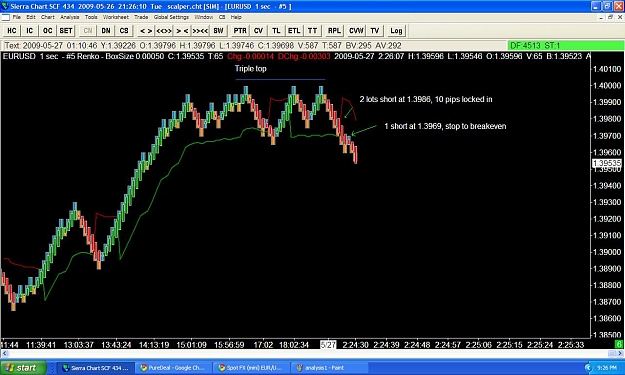Click the >><< spacing toolbar button
Viewport: 625px width, 375px height.
[200, 31]
